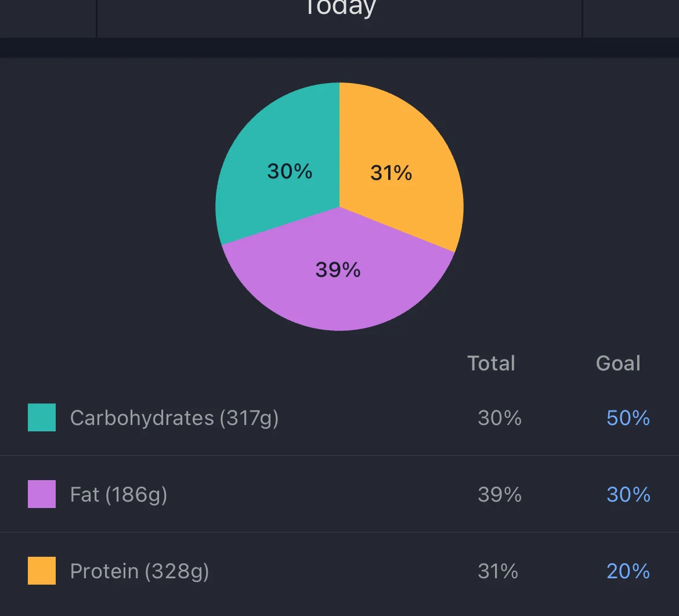This screenshot has width=679, height=616.
Task: Click the 30% carbohydrates total value
Action: coord(499,418)
